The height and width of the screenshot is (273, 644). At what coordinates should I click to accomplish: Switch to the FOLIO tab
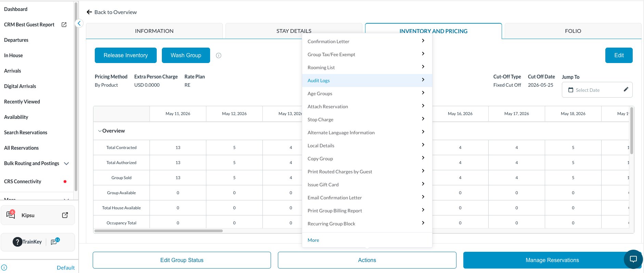573,31
